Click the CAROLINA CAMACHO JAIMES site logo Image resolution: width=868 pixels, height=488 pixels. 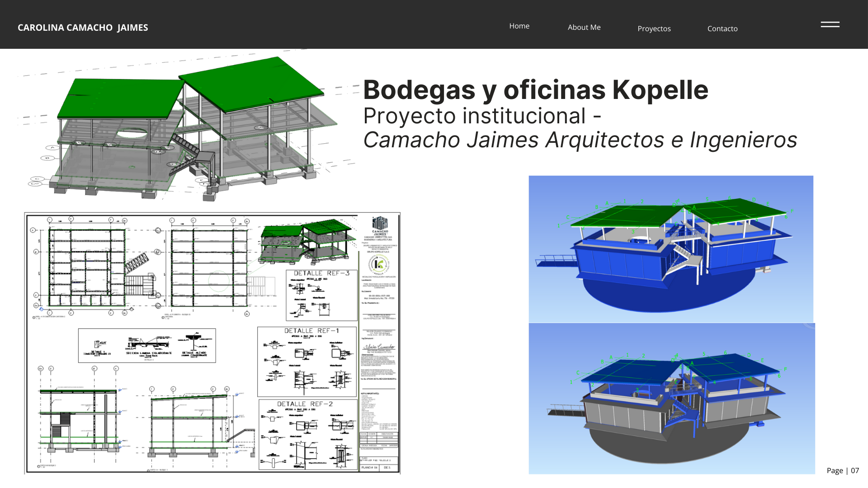(83, 28)
